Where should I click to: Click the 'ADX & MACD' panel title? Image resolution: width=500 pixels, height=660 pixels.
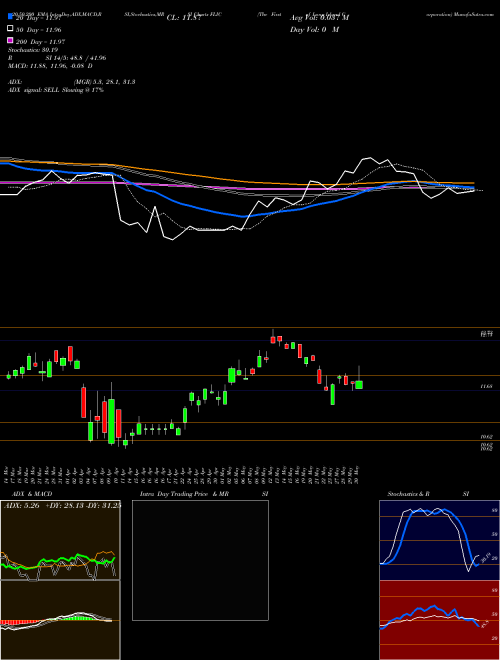(x=32, y=494)
